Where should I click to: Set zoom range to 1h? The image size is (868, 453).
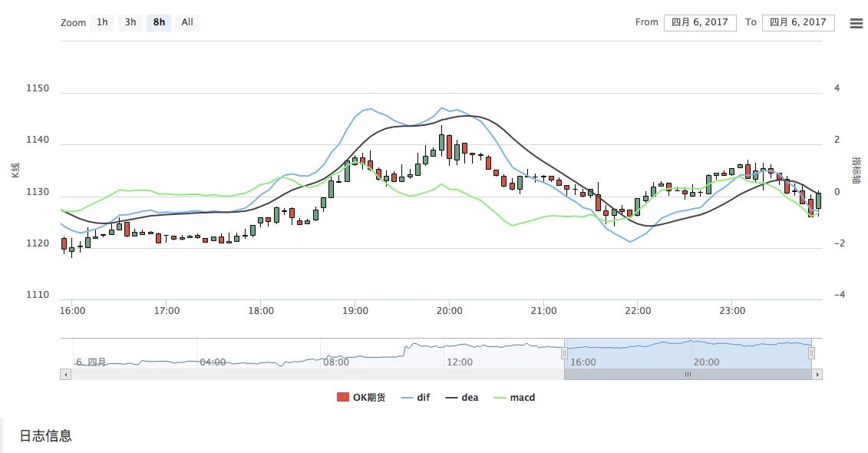point(102,22)
